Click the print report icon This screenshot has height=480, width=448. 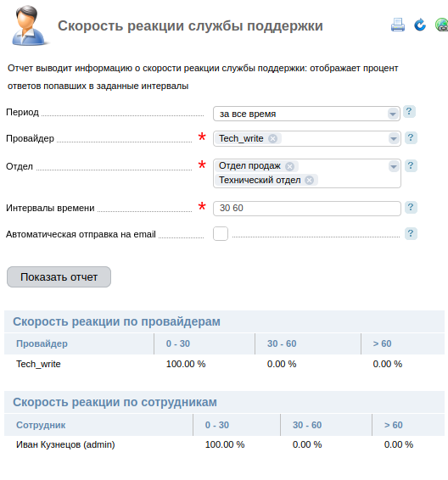point(398,25)
